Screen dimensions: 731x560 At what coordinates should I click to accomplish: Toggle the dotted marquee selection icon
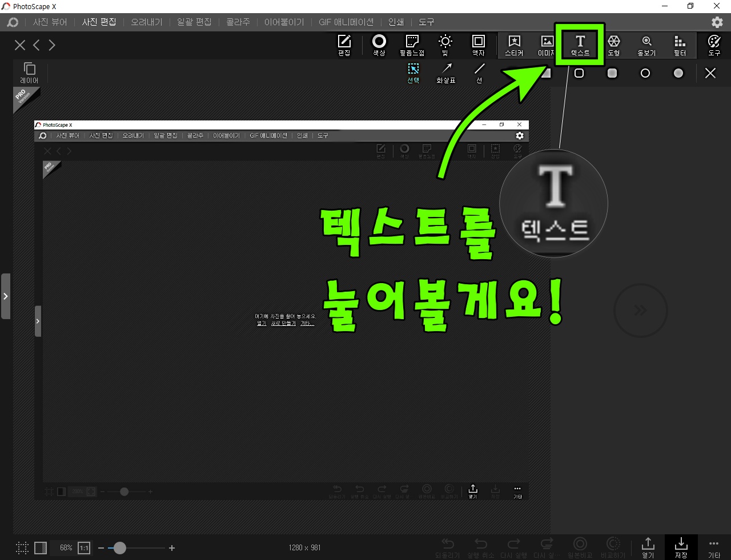point(22,548)
